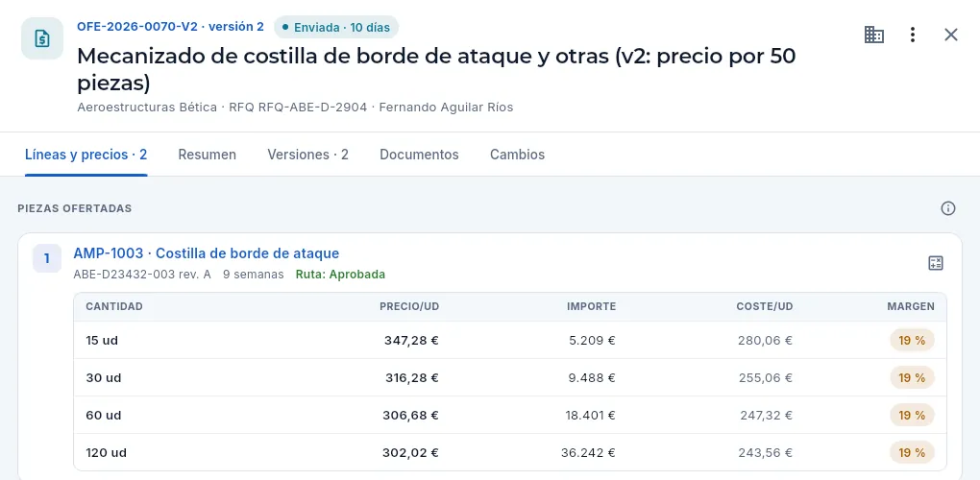The image size is (980, 480).
Task: Click the Ruta: Aprobada status label
Action: click(x=340, y=275)
